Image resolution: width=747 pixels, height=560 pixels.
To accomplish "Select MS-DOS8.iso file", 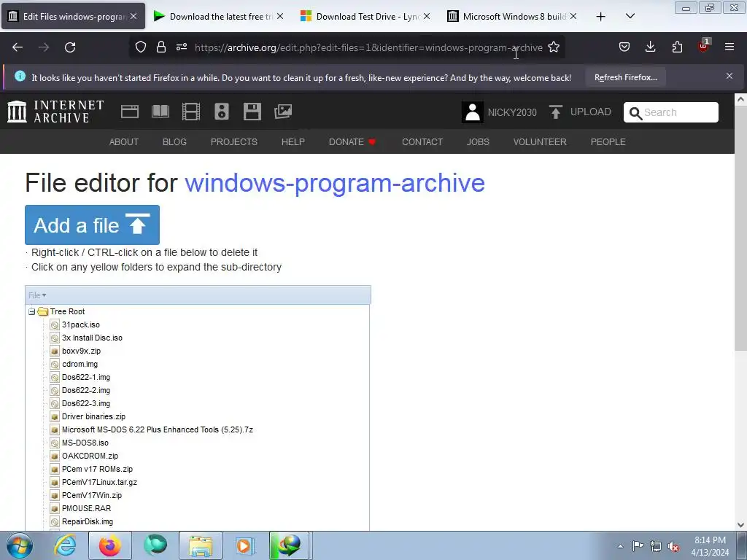I will (x=85, y=443).
